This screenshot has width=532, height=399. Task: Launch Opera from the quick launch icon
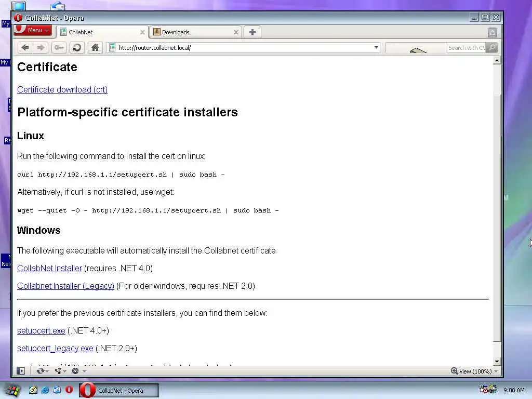69,390
